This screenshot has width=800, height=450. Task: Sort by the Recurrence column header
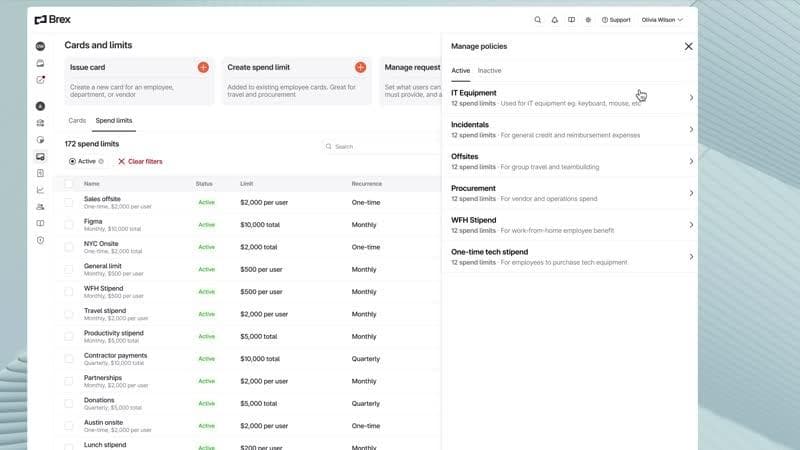click(x=366, y=184)
